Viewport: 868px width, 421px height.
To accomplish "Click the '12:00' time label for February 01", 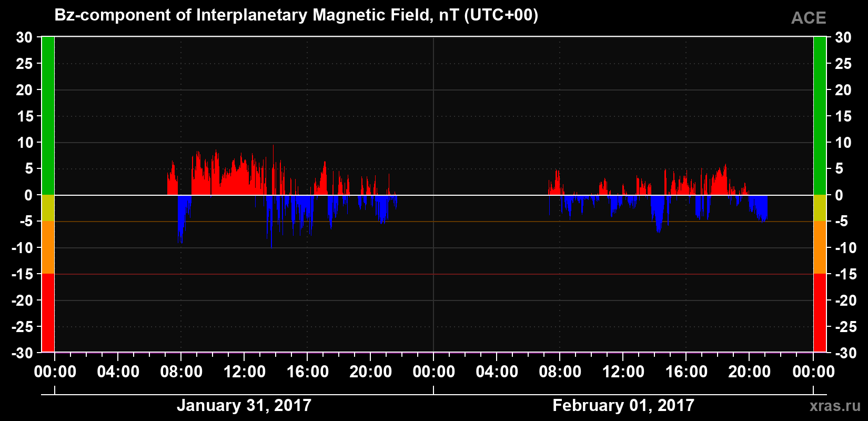I will (x=623, y=372).
